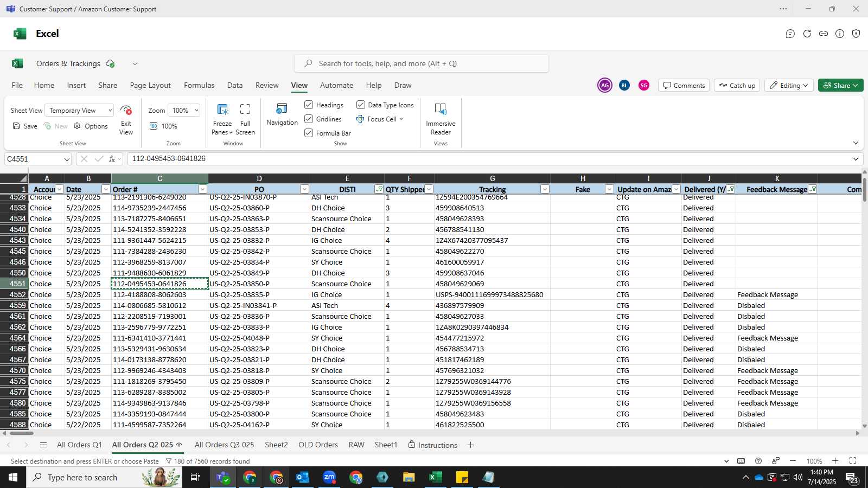This screenshot has width=868, height=488.
Task: Toggle the Formula Bar checkbox
Action: [309, 133]
